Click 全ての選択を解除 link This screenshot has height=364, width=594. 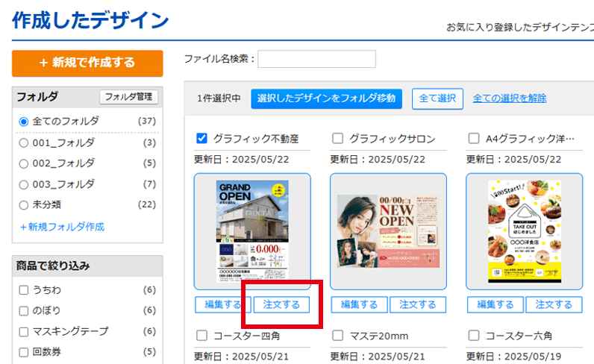tap(509, 98)
